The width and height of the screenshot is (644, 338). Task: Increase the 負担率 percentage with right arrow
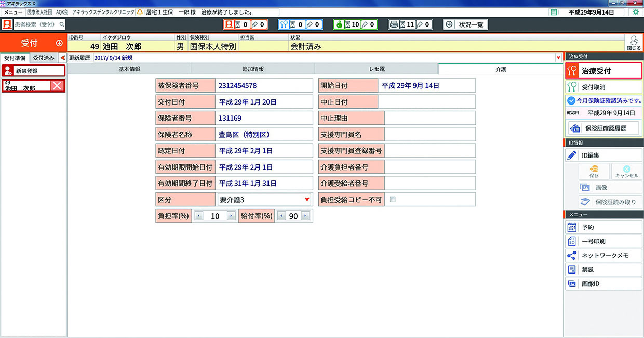pyautogui.click(x=231, y=216)
